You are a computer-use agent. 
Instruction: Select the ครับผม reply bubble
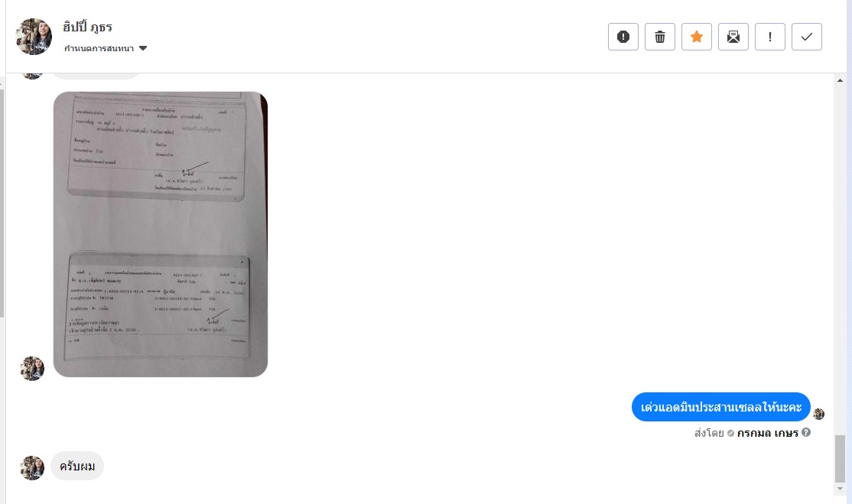click(x=77, y=466)
